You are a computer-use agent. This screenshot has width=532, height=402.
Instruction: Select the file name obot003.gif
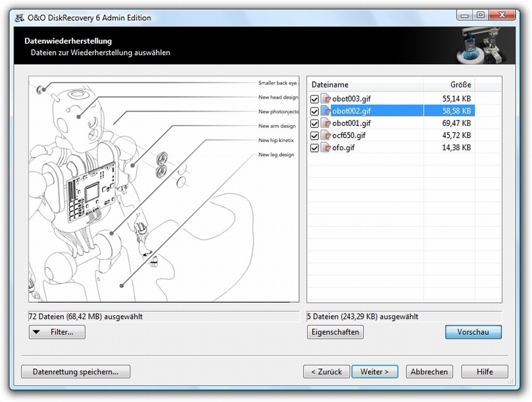(x=351, y=99)
